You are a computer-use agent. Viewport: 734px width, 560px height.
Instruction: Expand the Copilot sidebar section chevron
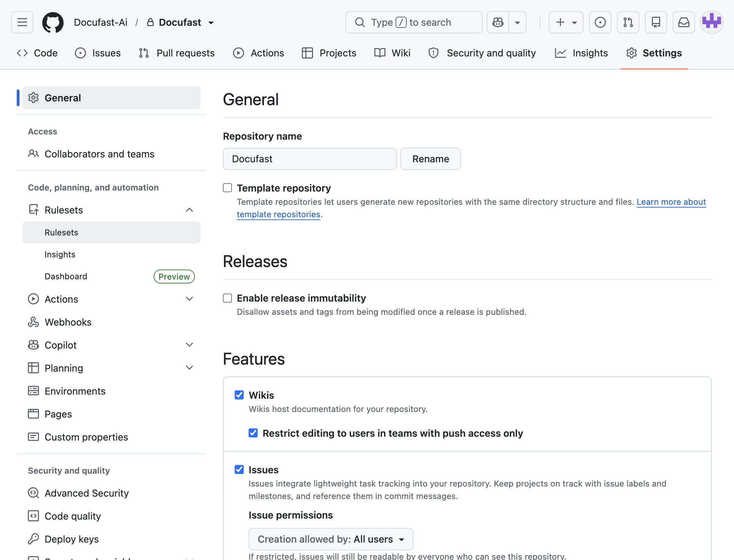pos(189,345)
